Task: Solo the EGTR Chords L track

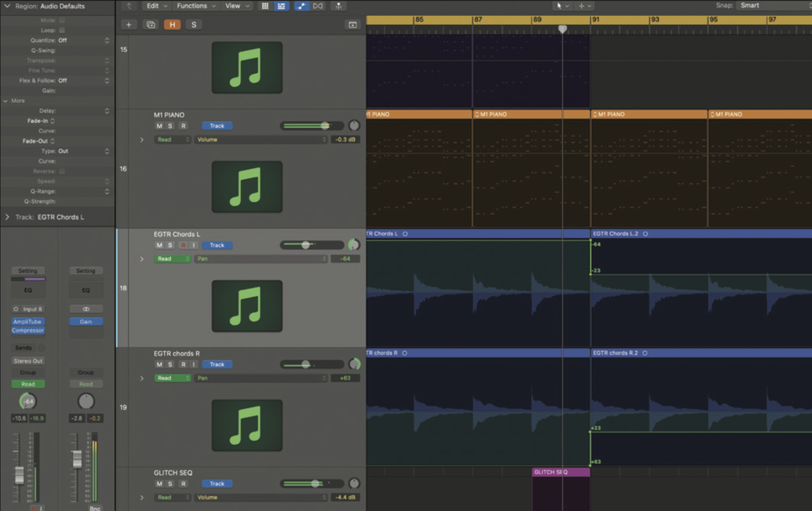Action: 170,245
